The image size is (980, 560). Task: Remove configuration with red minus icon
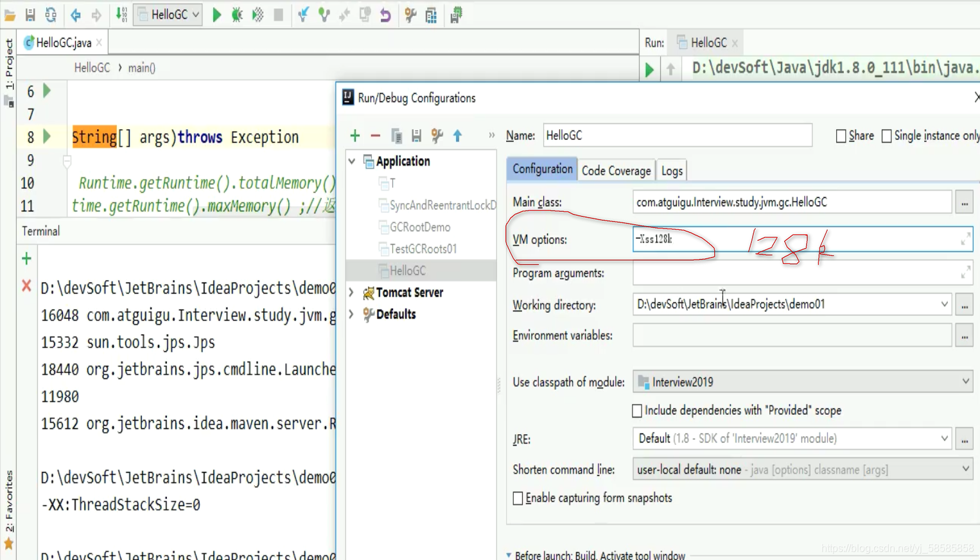pyautogui.click(x=376, y=136)
